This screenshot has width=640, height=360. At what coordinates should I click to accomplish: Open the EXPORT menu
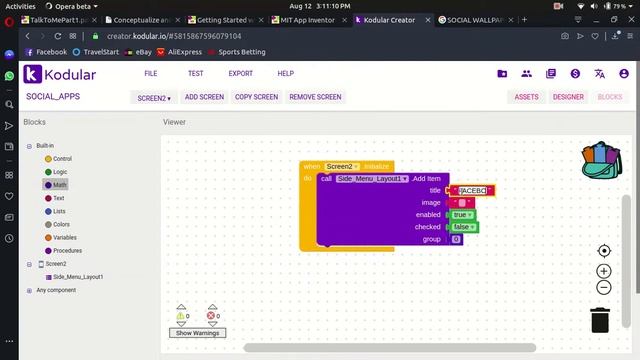(240, 73)
